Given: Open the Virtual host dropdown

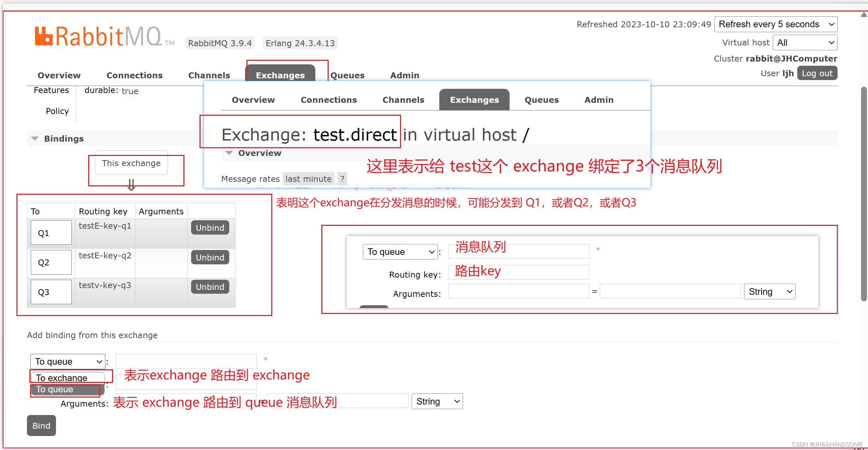Looking at the screenshot, I should click(805, 43).
